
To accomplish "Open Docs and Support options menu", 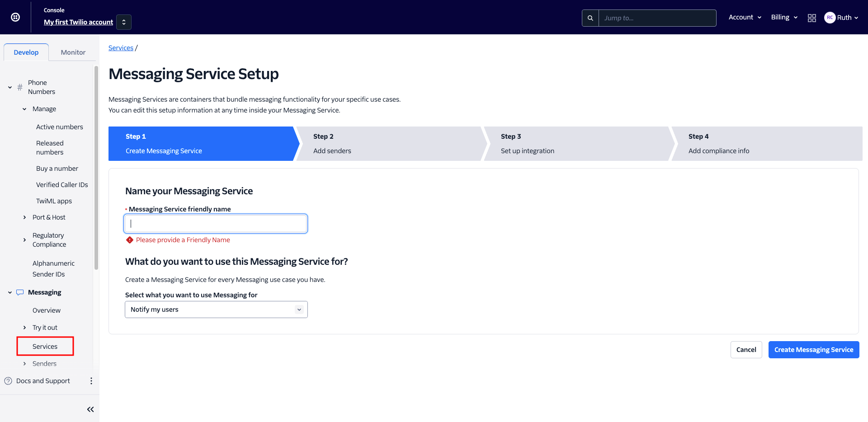I will pyautogui.click(x=91, y=381).
